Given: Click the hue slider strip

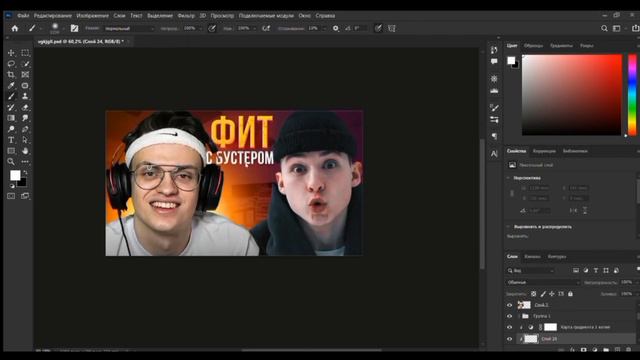Looking at the screenshot, I should [x=632, y=95].
